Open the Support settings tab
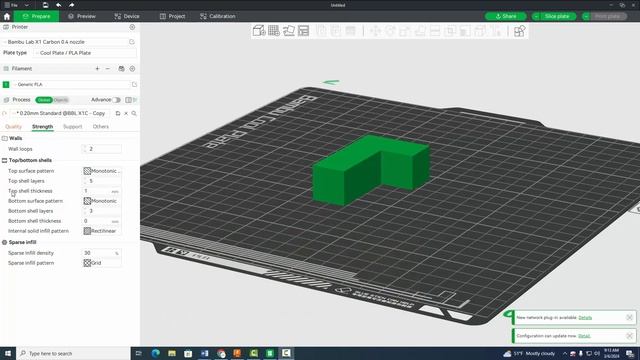The image size is (640, 360). point(73,127)
